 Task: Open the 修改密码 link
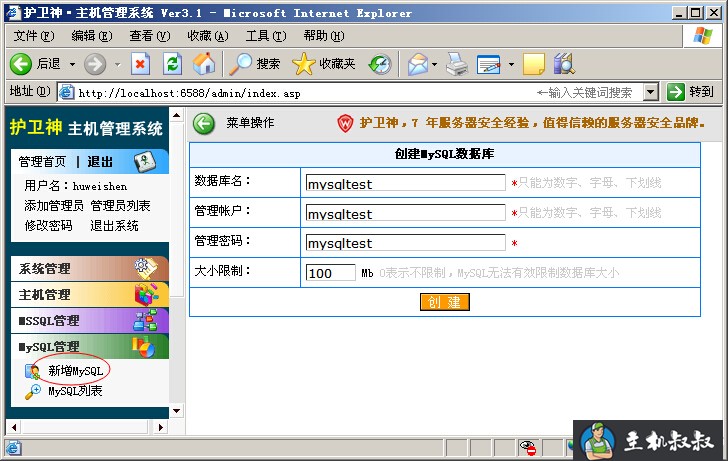[48, 226]
